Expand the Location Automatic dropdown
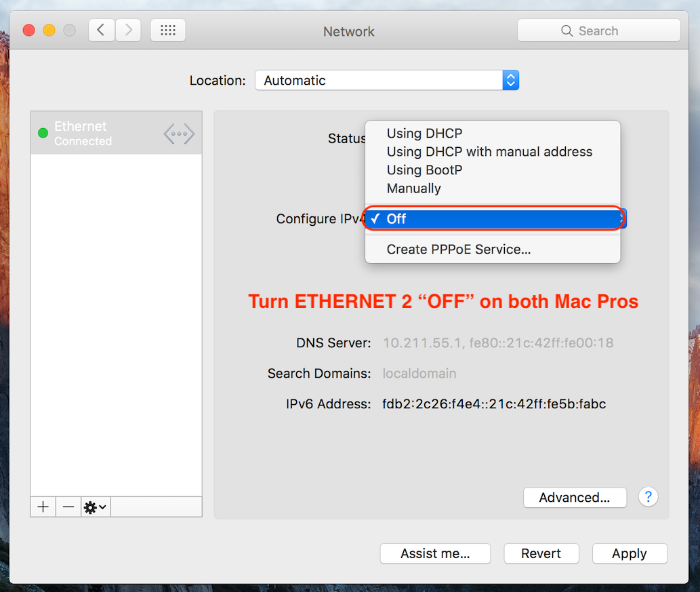The image size is (700, 592). click(387, 81)
